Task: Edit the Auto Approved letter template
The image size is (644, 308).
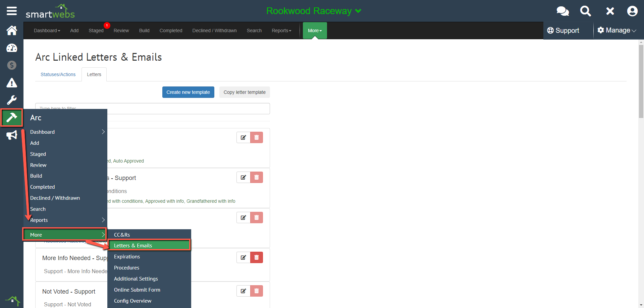Action: tap(244, 137)
